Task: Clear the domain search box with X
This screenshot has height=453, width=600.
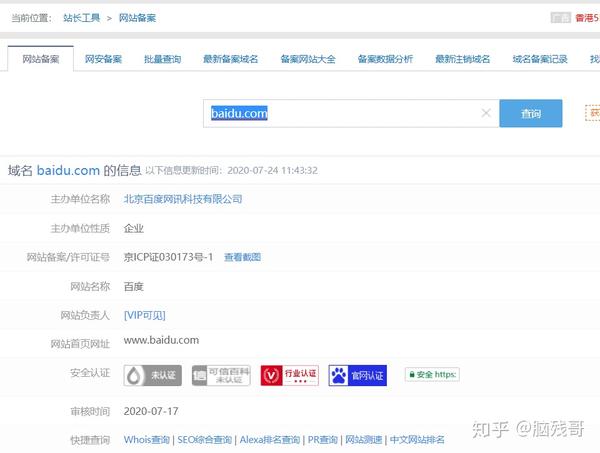Action: pos(486,113)
